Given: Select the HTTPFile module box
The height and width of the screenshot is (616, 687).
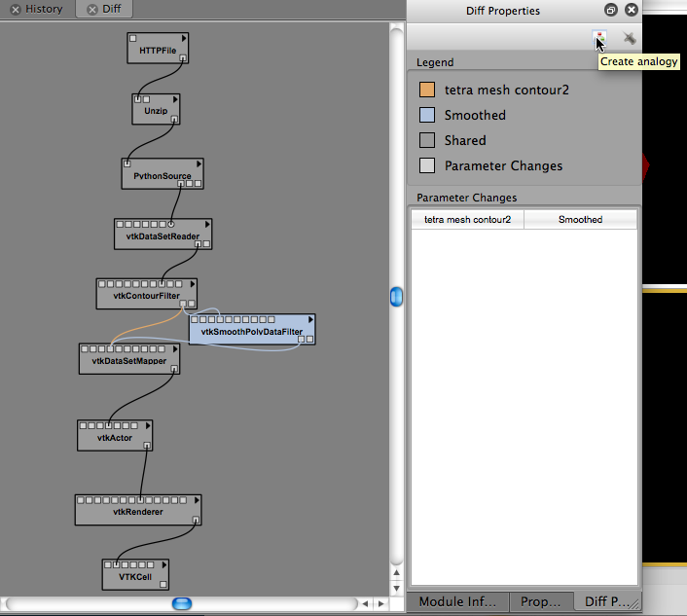Looking at the screenshot, I should [x=156, y=49].
